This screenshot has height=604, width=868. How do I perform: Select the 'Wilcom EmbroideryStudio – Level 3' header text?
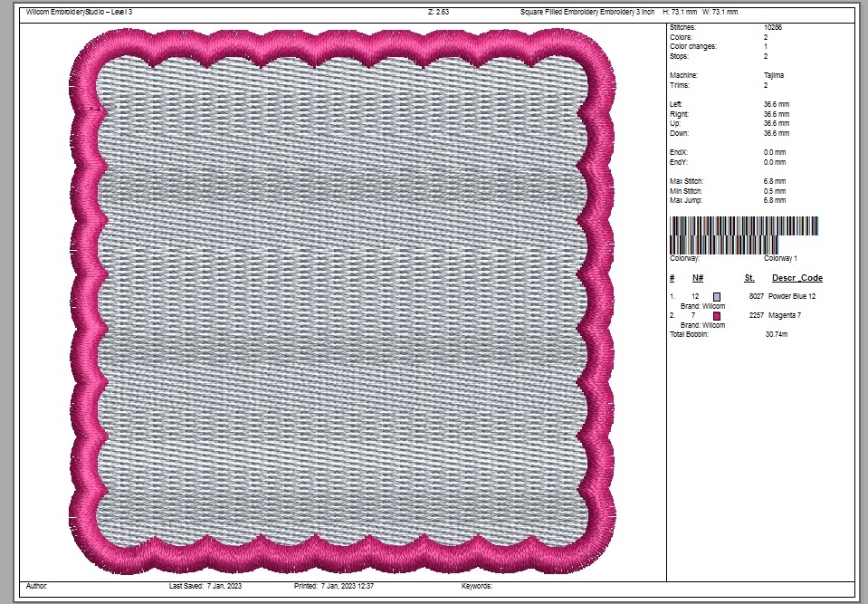(x=79, y=12)
